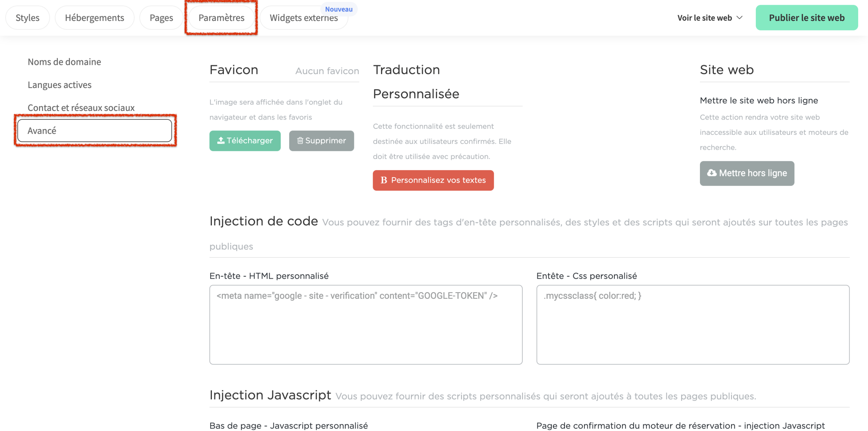Viewport: 868px width, 431px height.
Task: Open the Hébergements tab
Action: click(94, 17)
